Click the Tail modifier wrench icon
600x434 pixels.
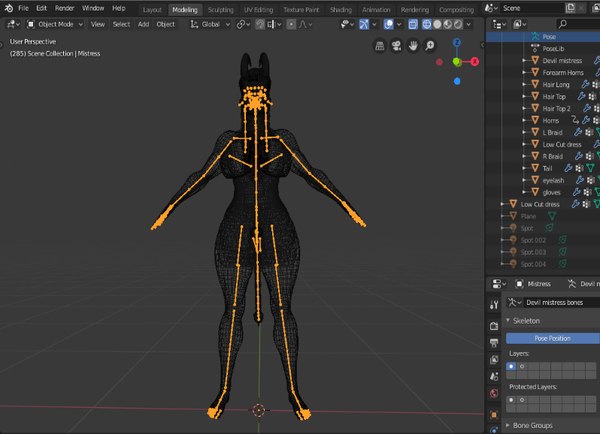coord(568,168)
